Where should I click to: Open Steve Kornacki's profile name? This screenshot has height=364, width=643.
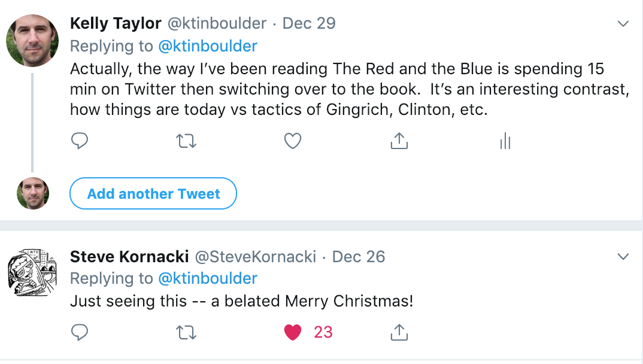click(129, 256)
